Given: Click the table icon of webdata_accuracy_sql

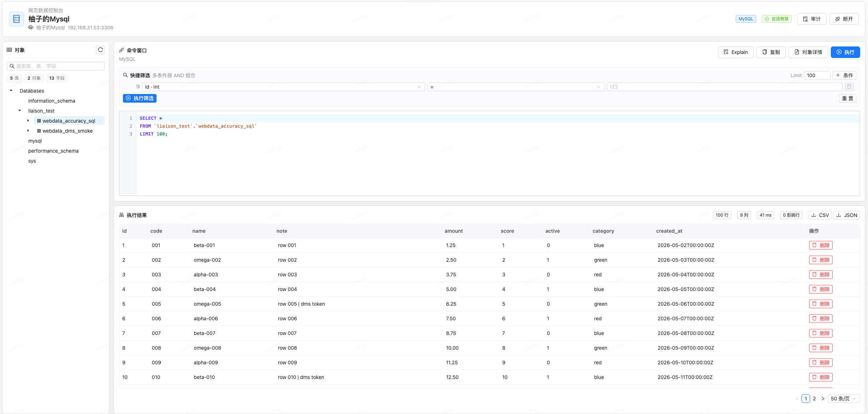Looking at the screenshot, I should [x=39, y=121].
